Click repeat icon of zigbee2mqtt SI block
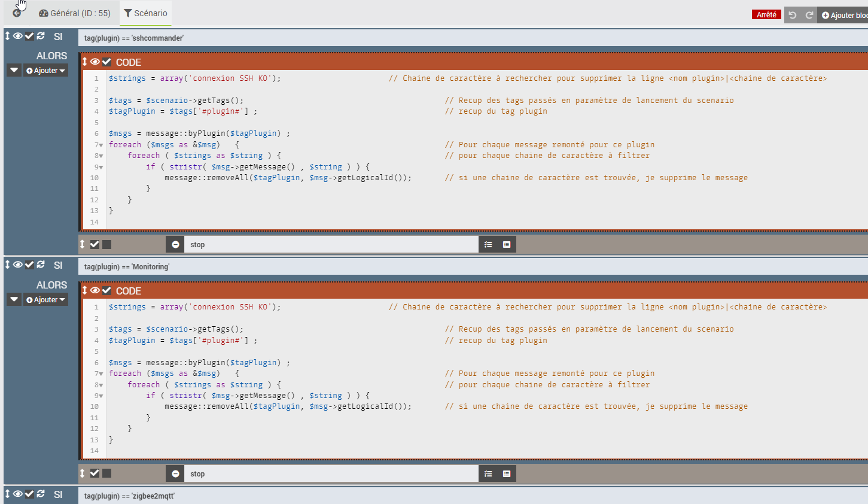The width and height of the screenshot is (868, 504). [41, 494]
